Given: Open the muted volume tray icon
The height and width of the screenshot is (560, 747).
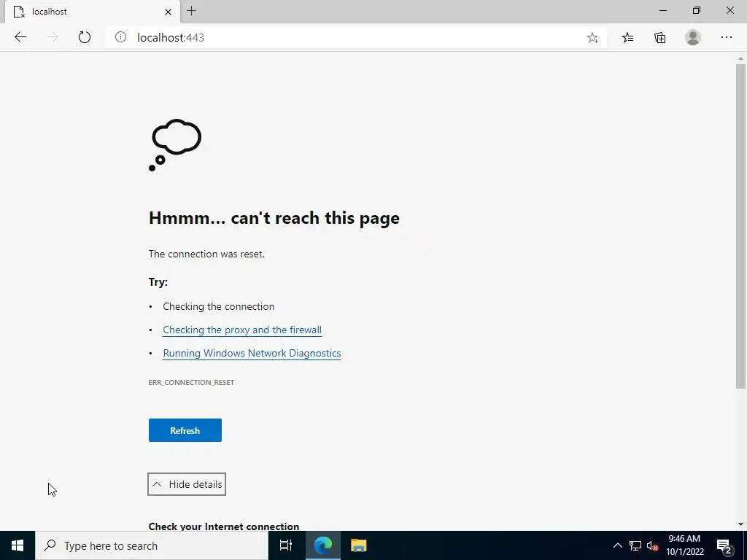Looking at the screenshot, I should tap(652, 545).
